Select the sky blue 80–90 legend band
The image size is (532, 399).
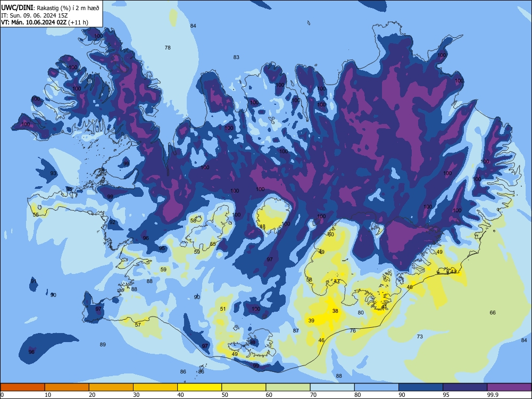(377, 387)
